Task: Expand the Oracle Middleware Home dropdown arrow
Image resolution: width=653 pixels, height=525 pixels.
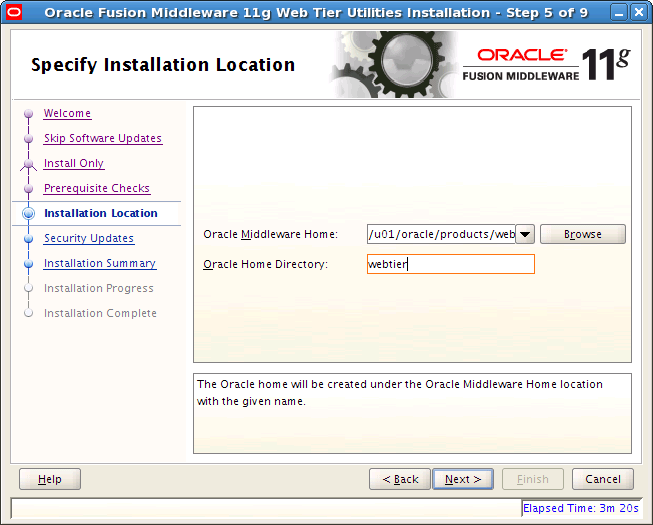Action: pos(525,234)
